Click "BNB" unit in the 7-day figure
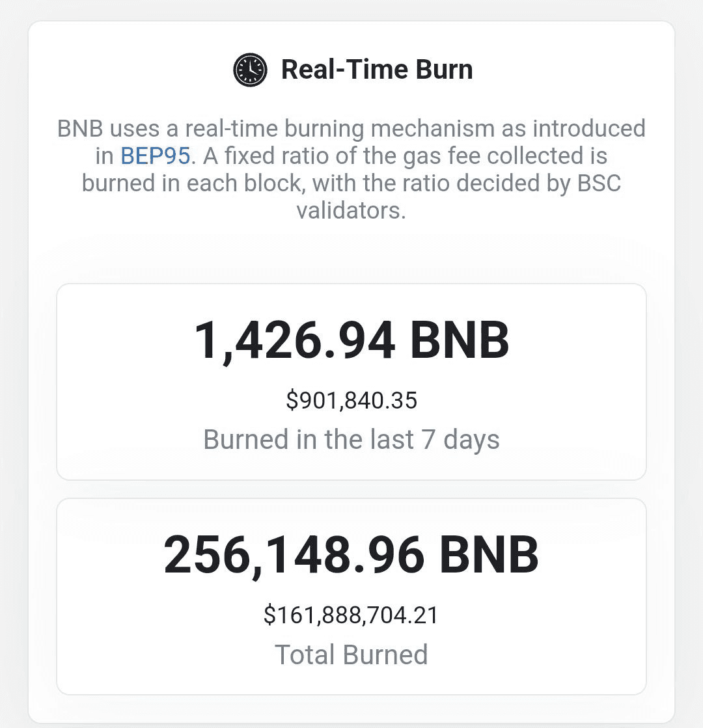Screen dimensions: 703x728 click(460, 340)
